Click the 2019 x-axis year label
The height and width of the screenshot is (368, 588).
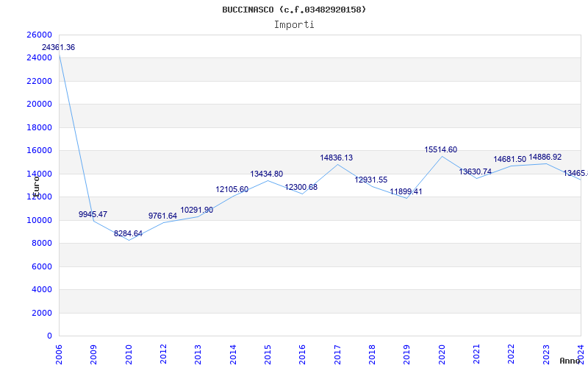click(407, 354)
